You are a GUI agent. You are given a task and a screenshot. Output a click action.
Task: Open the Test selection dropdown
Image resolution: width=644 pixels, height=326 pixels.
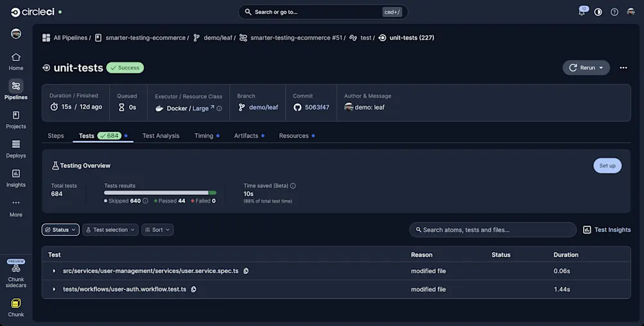(x=110, y=230)
